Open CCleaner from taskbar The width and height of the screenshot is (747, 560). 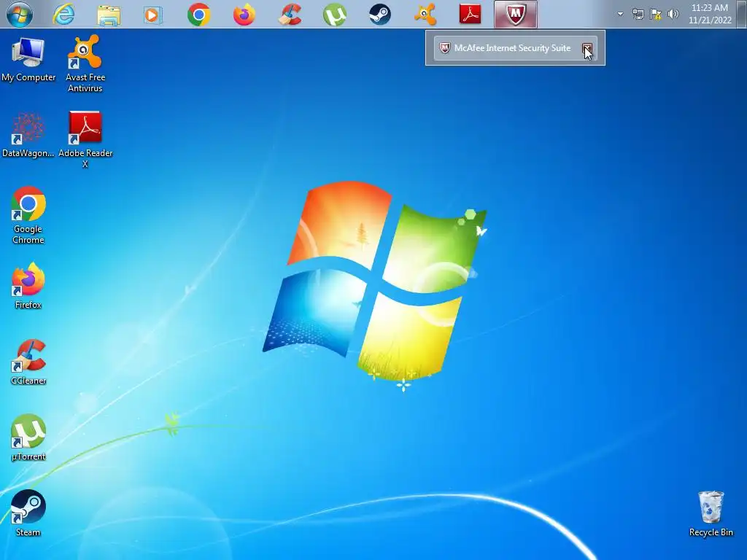pos(290,15)
